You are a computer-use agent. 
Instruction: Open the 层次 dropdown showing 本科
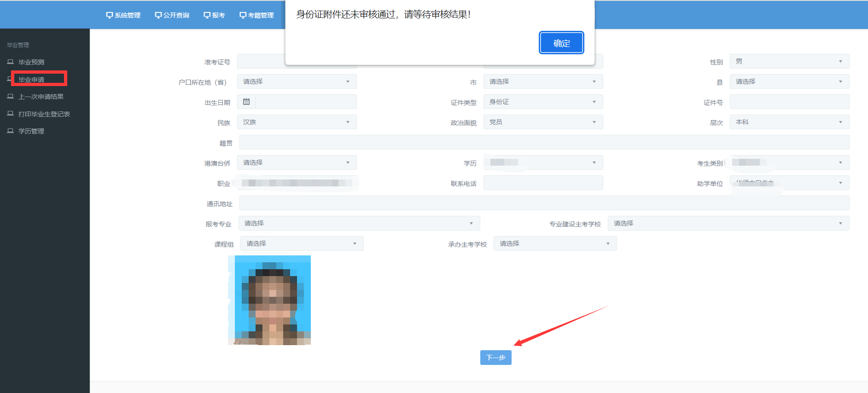(789, 122)
